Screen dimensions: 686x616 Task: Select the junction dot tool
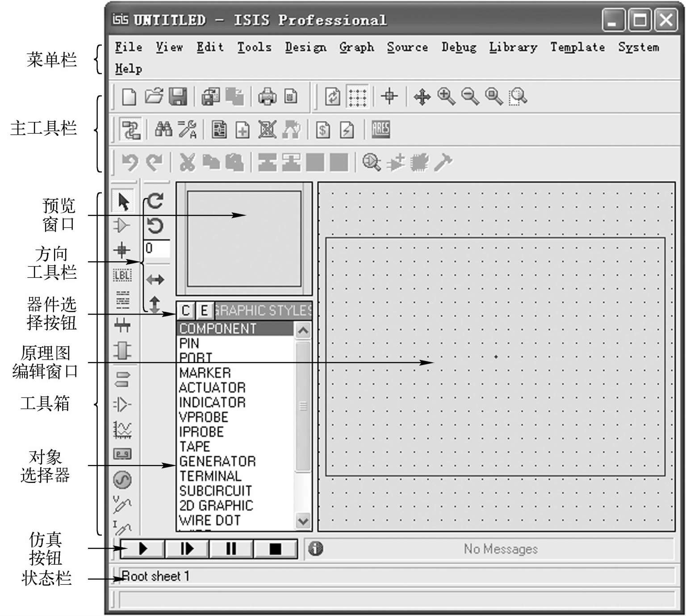(x=122, y=250)
